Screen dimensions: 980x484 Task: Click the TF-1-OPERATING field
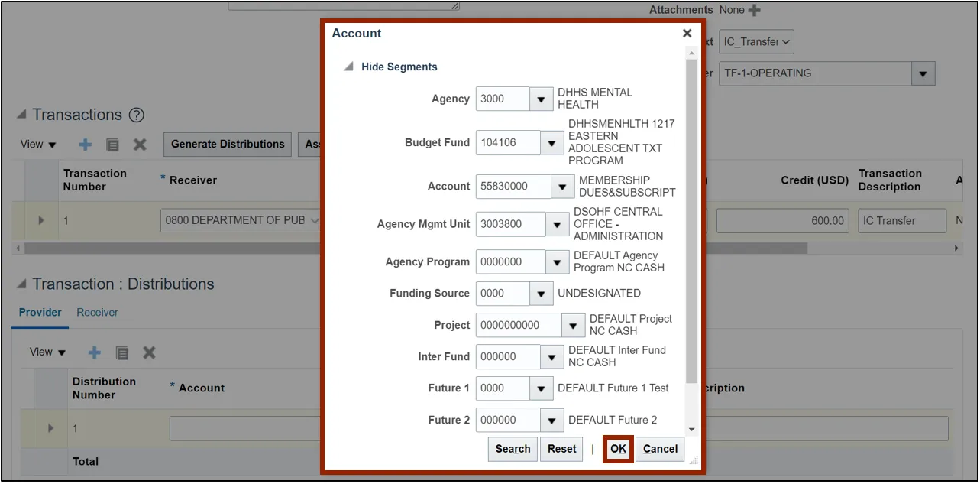[815, 73]
